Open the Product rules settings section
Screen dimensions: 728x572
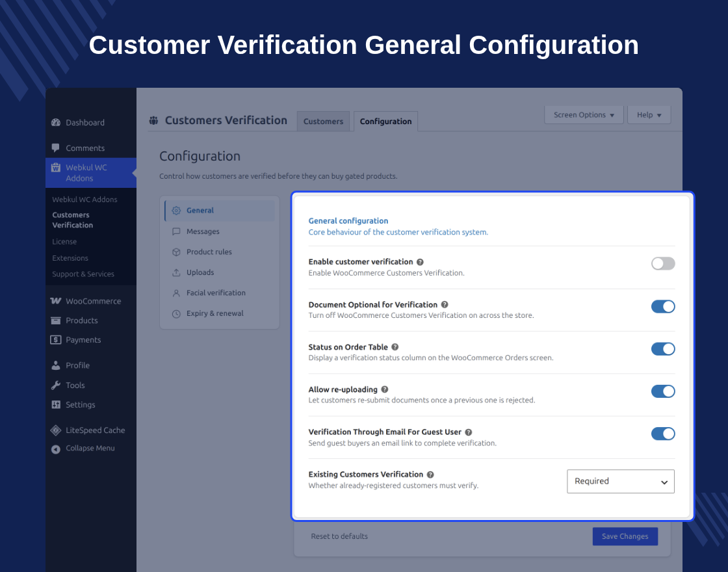click(x=220, y=252)
